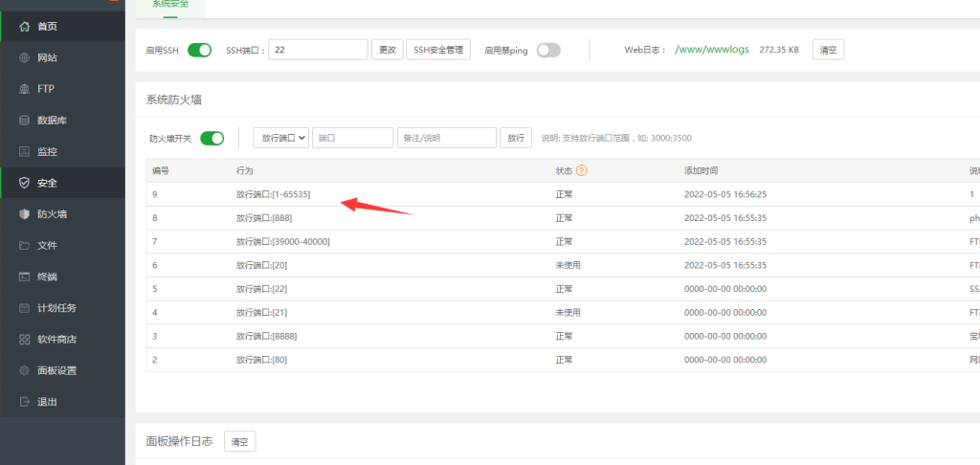
Task: Click the home icon beside 首页
Action: [24, 26]
